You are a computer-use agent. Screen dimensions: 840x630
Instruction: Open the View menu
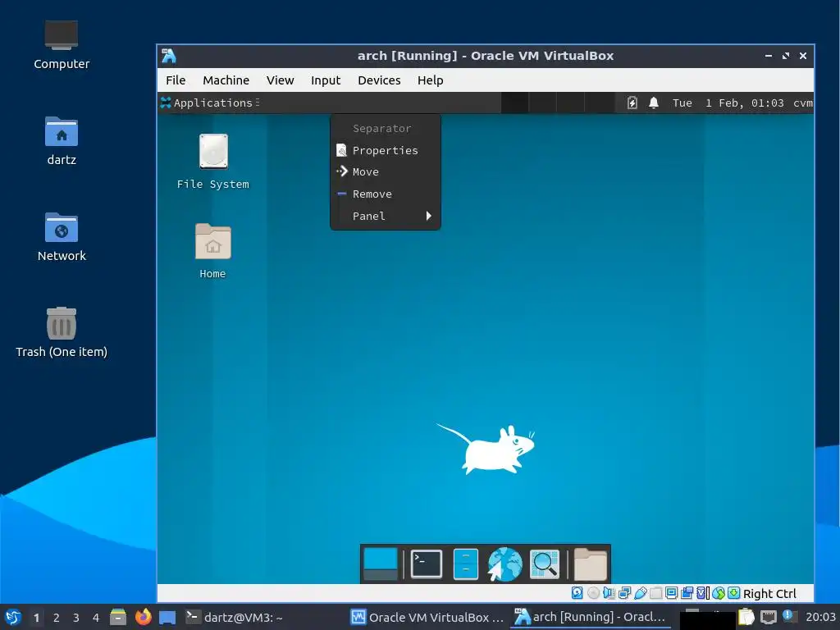280,80
